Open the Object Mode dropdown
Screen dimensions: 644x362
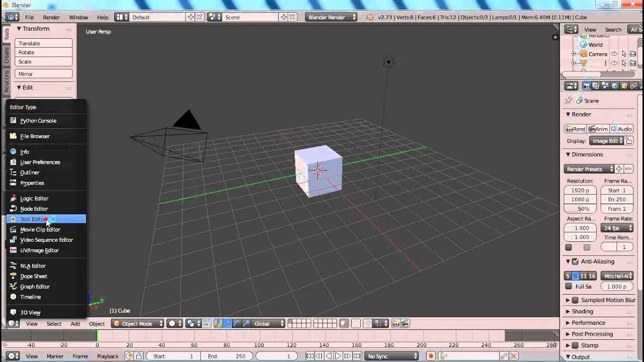[137, 323]
